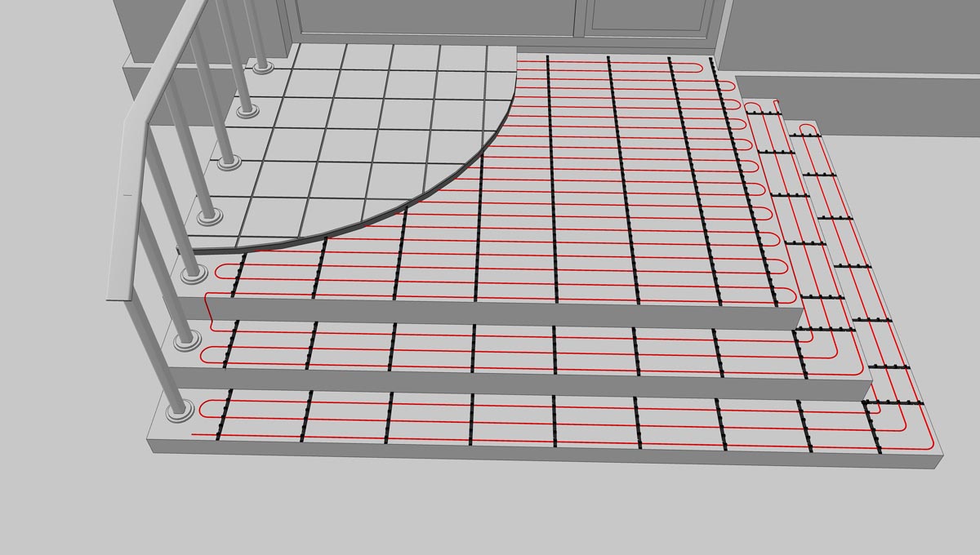Click the empty ground below the bottom step

[490, 506]
